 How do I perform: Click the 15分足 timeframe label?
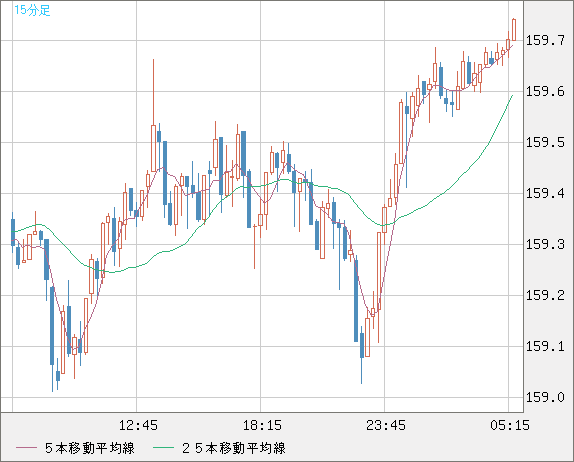click(32, 10)
